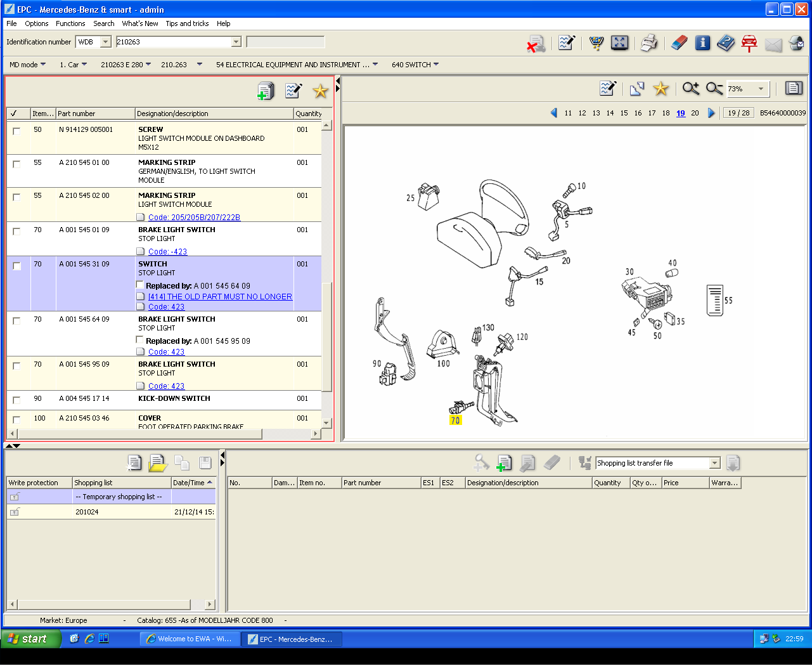
Task: Tick checkbox for part A 001 545 01 09
Action: (x=16, y=232)
